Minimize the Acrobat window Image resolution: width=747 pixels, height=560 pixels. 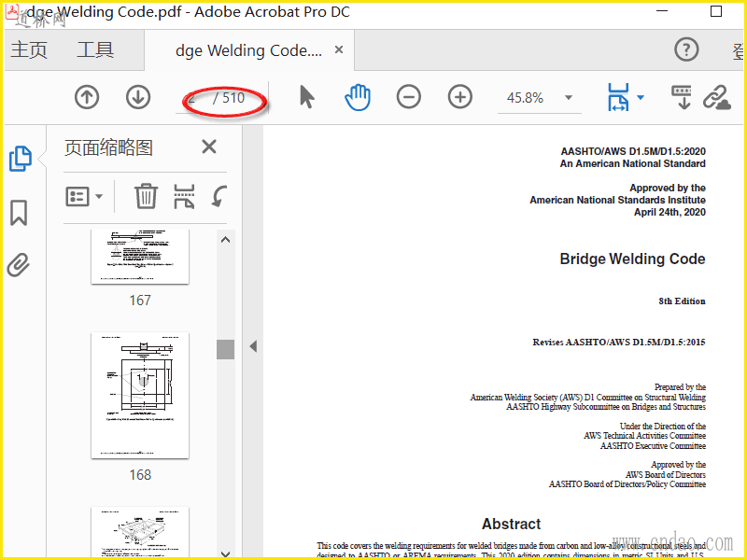pyautogui.click(x=662, y=11)
